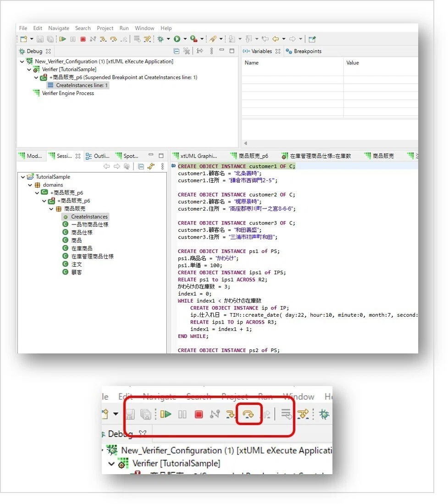Collapse Verifier [TutorialSample] node in main Debug view
Viewport: 448px width, 504px height.
click(x=29, y=69)
